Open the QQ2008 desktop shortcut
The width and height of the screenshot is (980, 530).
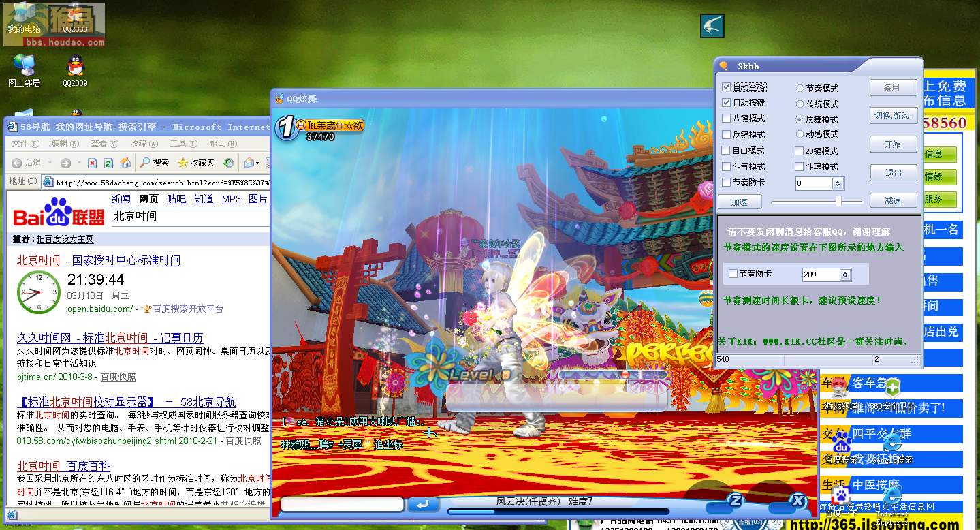[x=75, y=17]
